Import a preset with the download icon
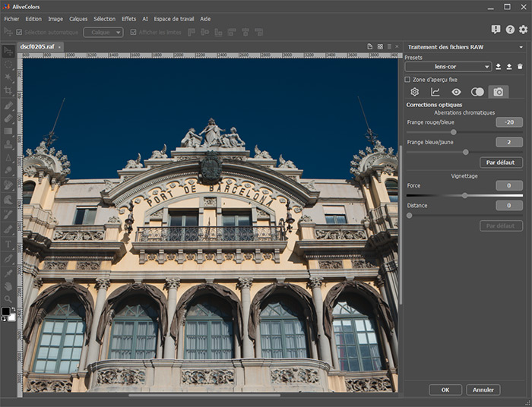Image resolution: width=532 pixels, height=407 pixels. [x=498, y=67]
